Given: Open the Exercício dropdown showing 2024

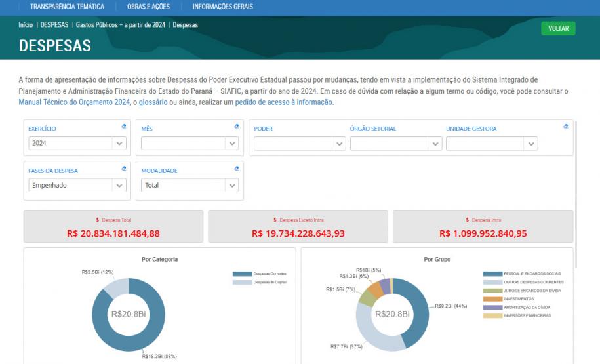Looking at the screenshot, I should pyautogui.click(x=77, y=143).
